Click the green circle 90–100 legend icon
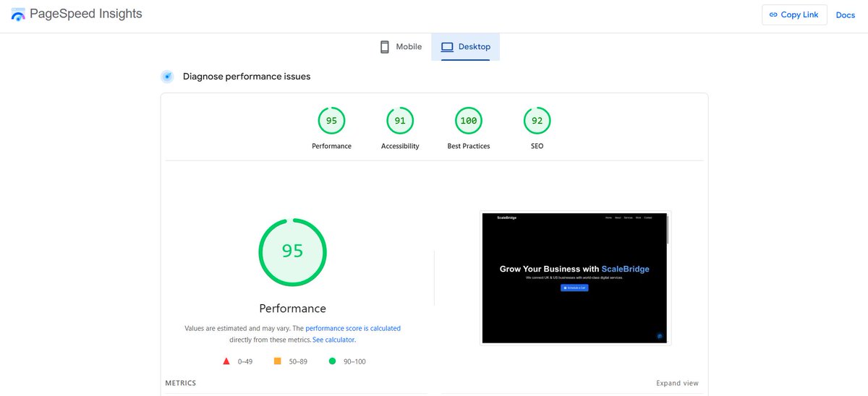 coord(332,361)
